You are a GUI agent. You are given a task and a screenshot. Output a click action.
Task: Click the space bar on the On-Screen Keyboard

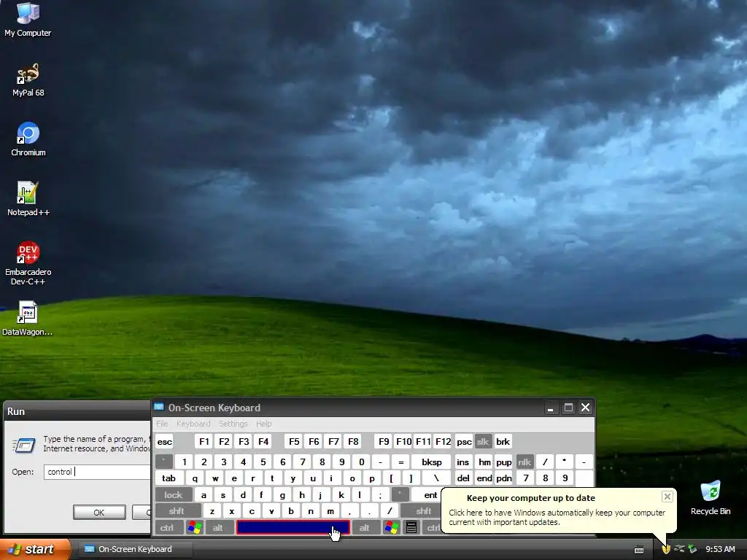coord(293,527)
